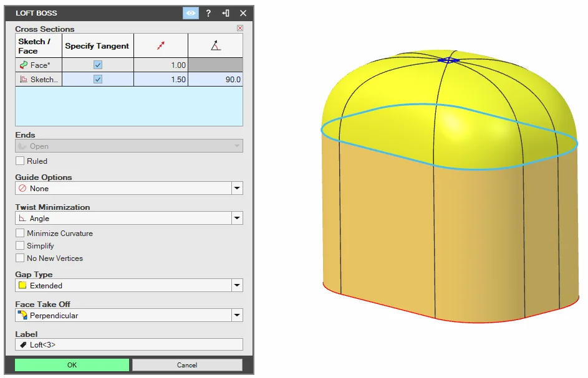Click the Label tag icon
Image resolution: width=588 pixels, height=378 pixels.
coord(23,344)
